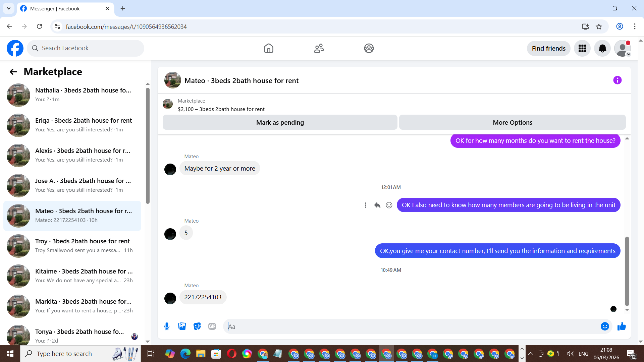The height and width of the screenshot is (362, 644).
Task: Open the Facebook apps grid menu
Action: click(x=582, y=49)
